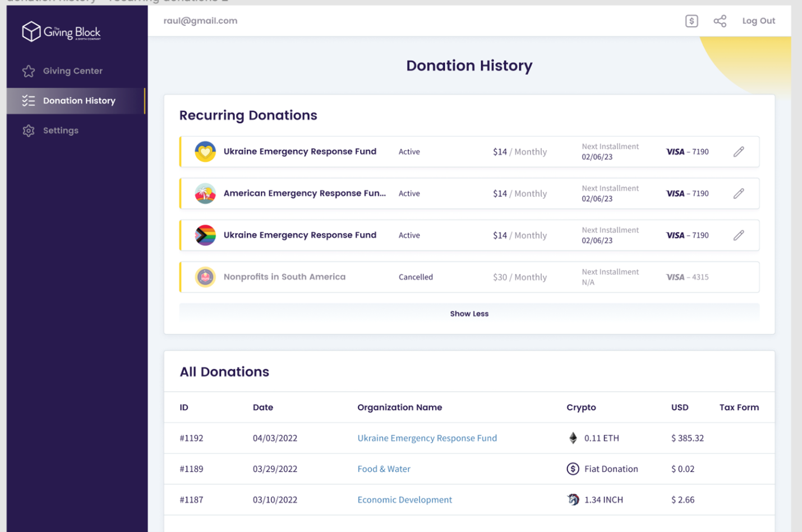This screenshot has height=532, width=802.
Task: Click The Giving Block logo
Action: point(61,32)
